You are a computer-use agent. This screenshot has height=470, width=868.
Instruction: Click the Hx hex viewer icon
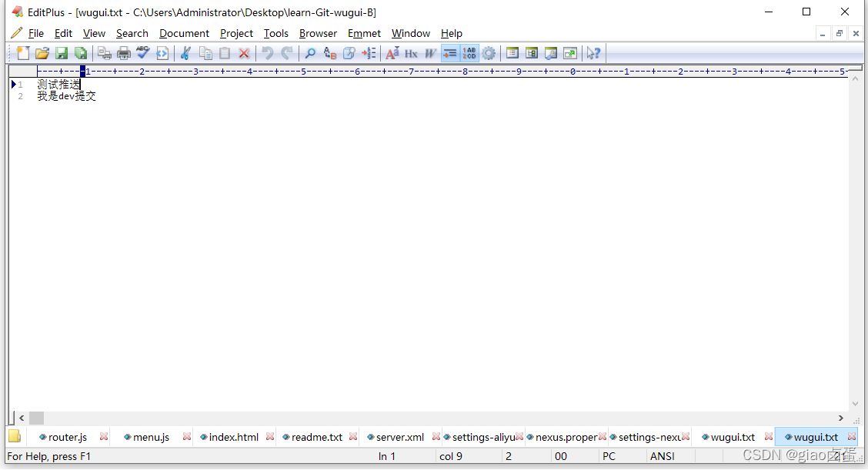pyautogui.click(x=412, y=53)
